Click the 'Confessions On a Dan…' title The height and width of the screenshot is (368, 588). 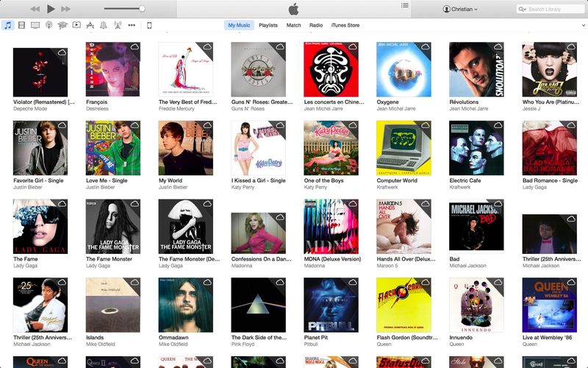point(262,259)
